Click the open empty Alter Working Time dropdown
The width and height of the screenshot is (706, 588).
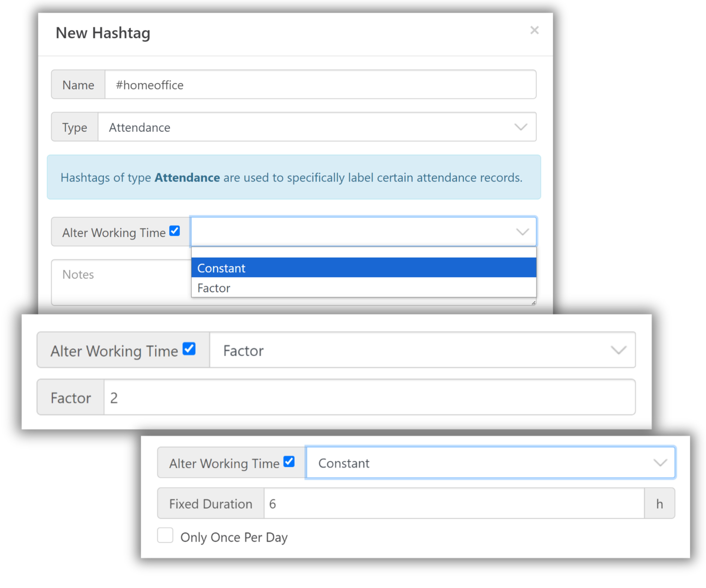point(353,232)
